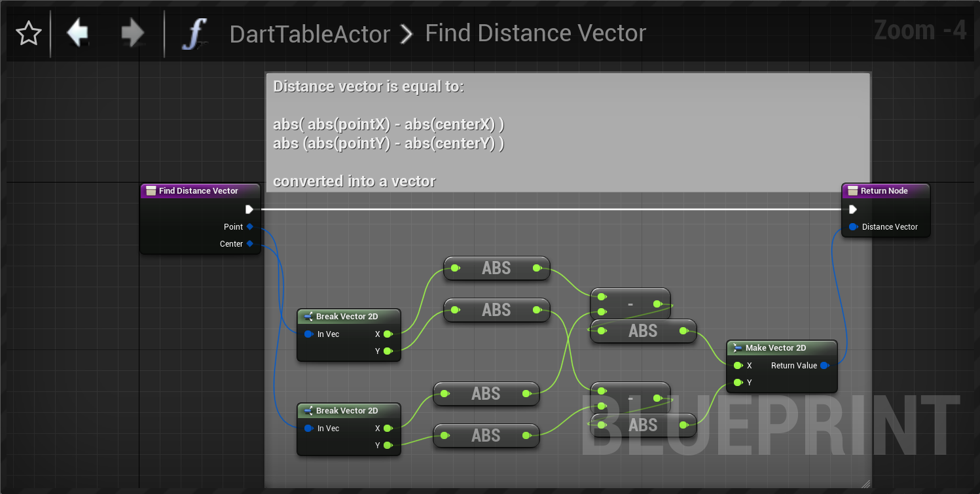Click the Return Node's title icon
980x494 pixels.
coord(852,191)
